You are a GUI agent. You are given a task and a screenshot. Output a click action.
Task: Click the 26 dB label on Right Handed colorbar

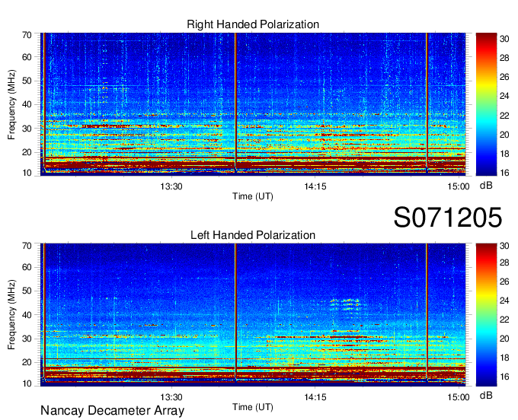point(504,77)
